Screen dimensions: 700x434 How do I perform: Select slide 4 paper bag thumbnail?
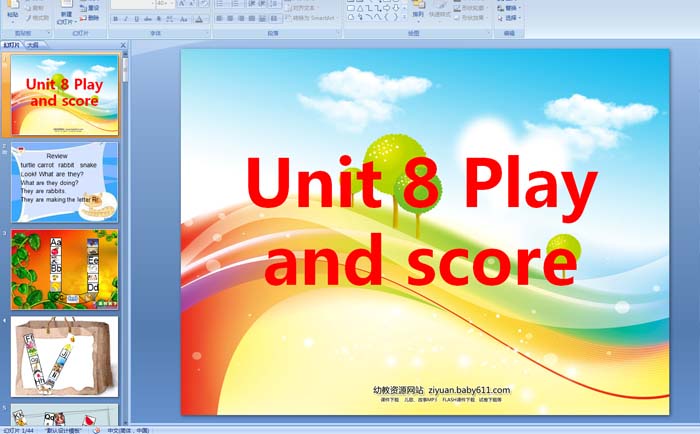[65, 357]
